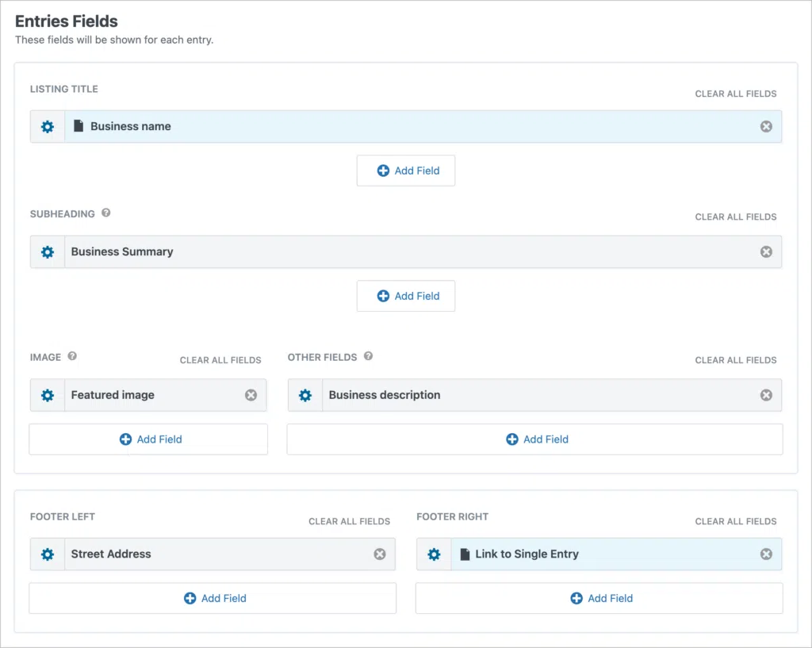Remove the Business Summary field
This screenshot has width=812, height=648.
(x=766, y=252)
